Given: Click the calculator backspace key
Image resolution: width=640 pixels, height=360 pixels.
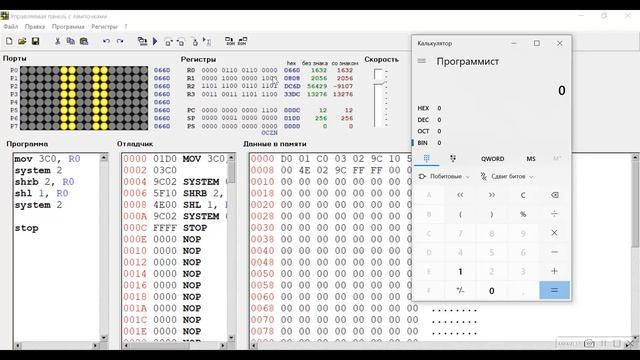Looking at the screenshot, I should coord(554,195).
